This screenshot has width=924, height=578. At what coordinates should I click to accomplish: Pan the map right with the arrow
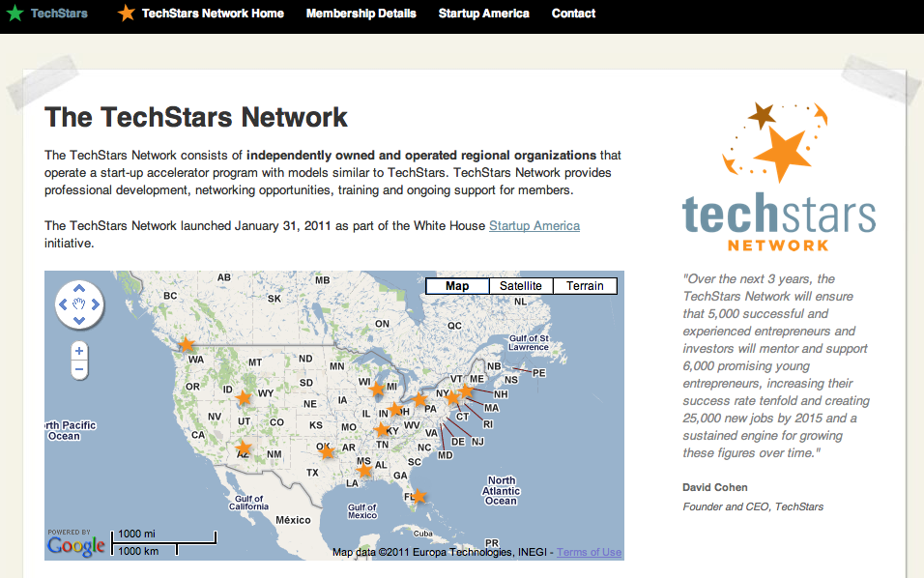point(96,304)
